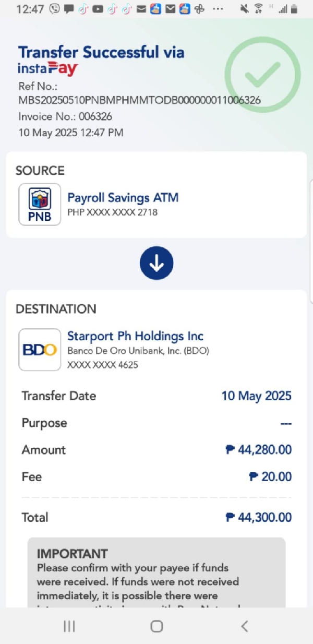Tap the YouTube notification icon in status bar
The width and height of the screenshot is (313, 644).
pyautogui.click(x=98, y=9)
